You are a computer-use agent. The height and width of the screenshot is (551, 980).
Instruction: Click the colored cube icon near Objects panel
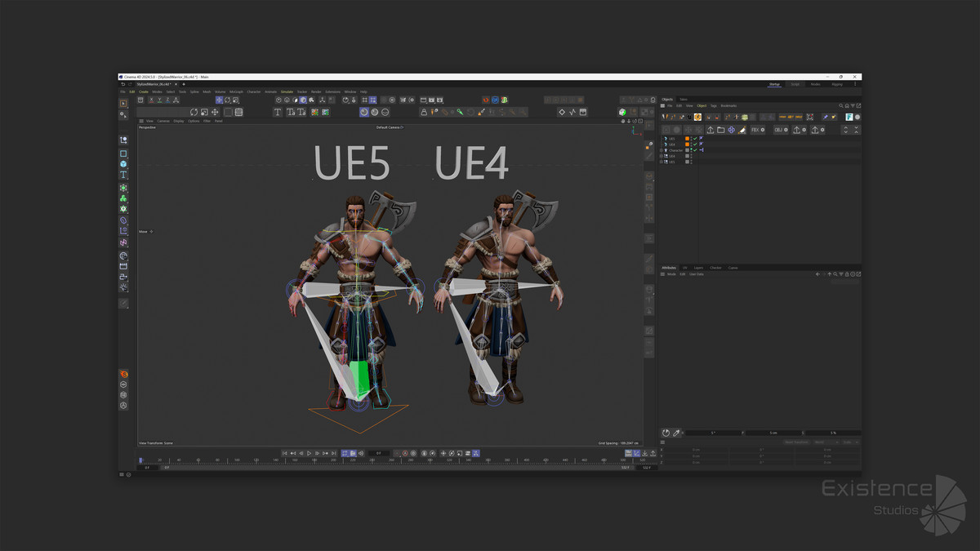pyautogui.click(x=622, y=112)
